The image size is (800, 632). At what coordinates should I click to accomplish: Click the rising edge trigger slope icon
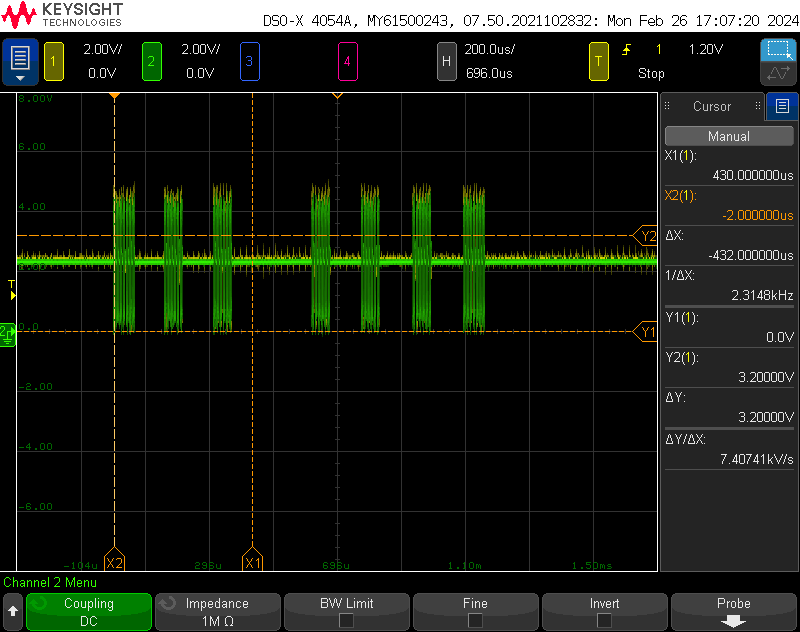627,50
